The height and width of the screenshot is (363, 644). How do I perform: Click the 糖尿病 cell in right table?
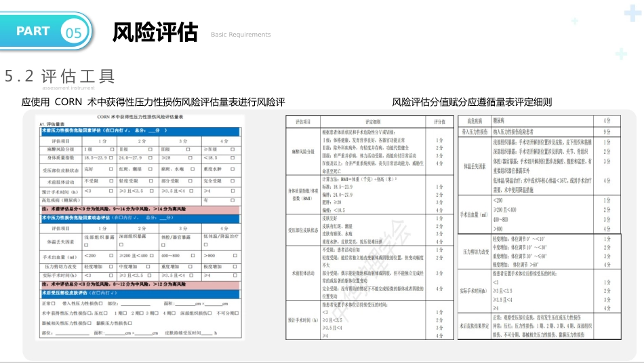499,121
